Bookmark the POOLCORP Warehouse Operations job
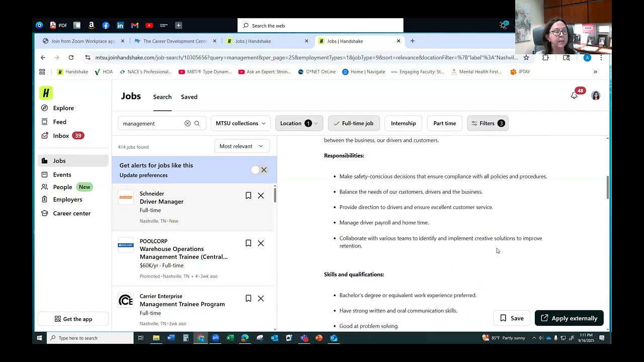This screenshot has height=362, width=644. click(248, 243)
